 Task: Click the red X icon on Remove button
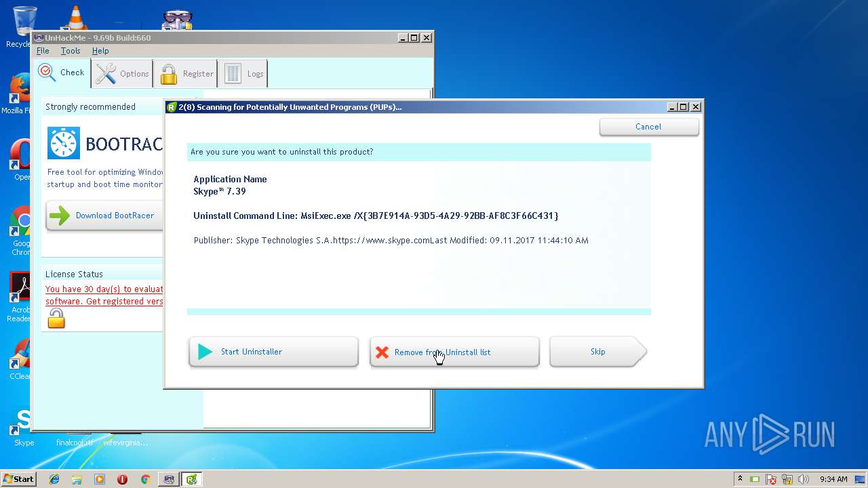pyautogui.click(x=382, y=352)
